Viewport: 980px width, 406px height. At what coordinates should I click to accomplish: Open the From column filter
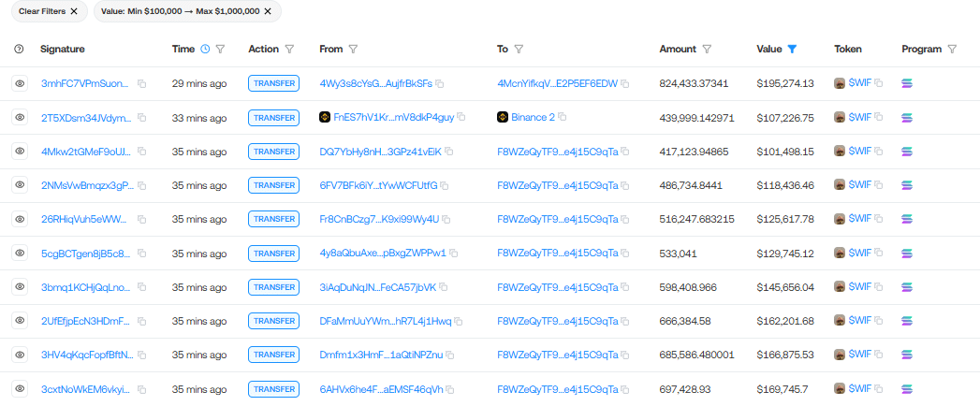(353, 49)
